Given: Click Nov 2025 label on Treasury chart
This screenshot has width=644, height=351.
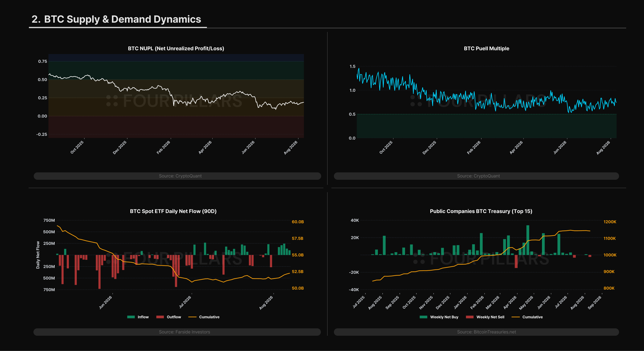Looking at the screenshot, I should pos(426,302).
